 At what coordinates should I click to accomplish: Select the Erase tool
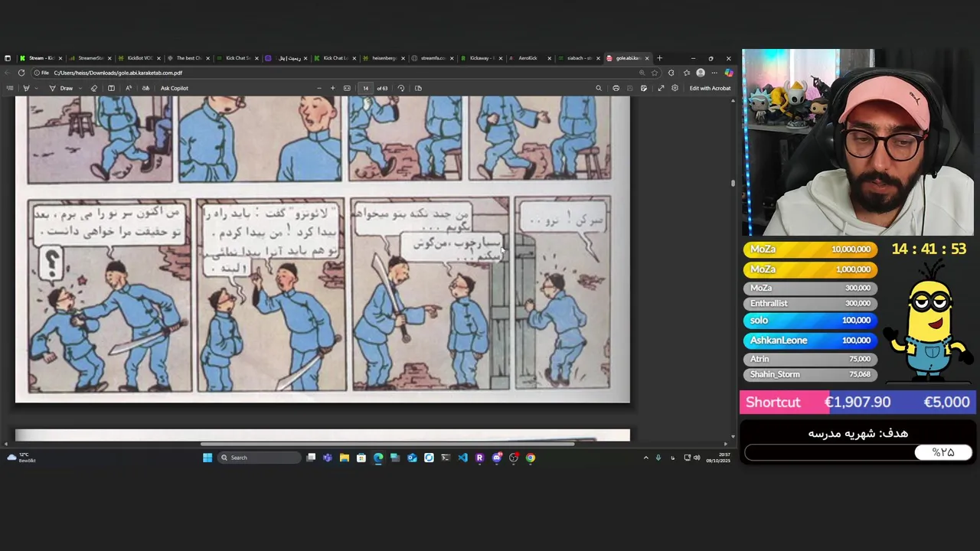tap(94, 88)
